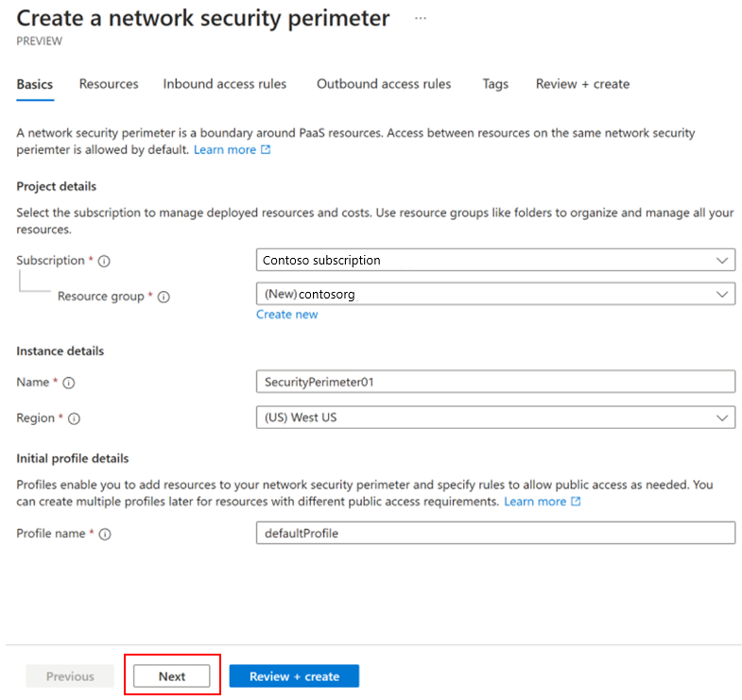Click the Profile name info icon
Viewport: 742px width, 700px height.
105,534
